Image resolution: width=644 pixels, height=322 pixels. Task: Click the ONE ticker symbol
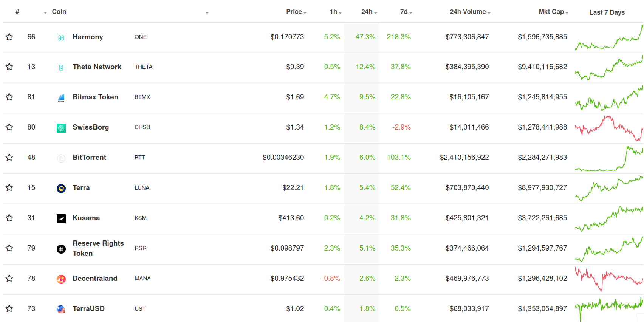(141, 37)
